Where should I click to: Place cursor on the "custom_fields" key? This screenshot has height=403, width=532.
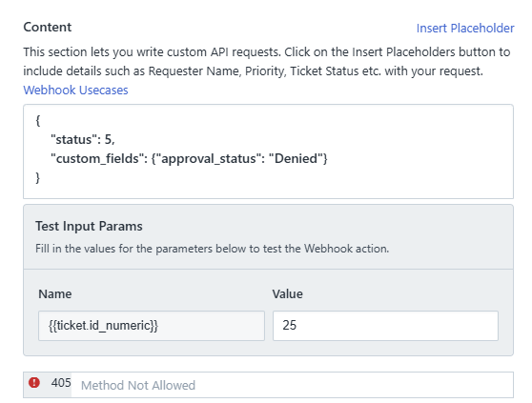95,158
